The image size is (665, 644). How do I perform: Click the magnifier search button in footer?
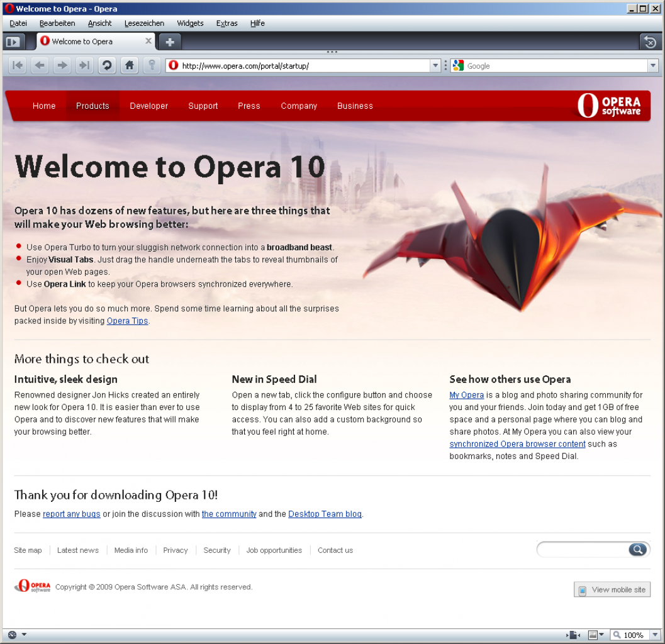click(x=637, y=550)
